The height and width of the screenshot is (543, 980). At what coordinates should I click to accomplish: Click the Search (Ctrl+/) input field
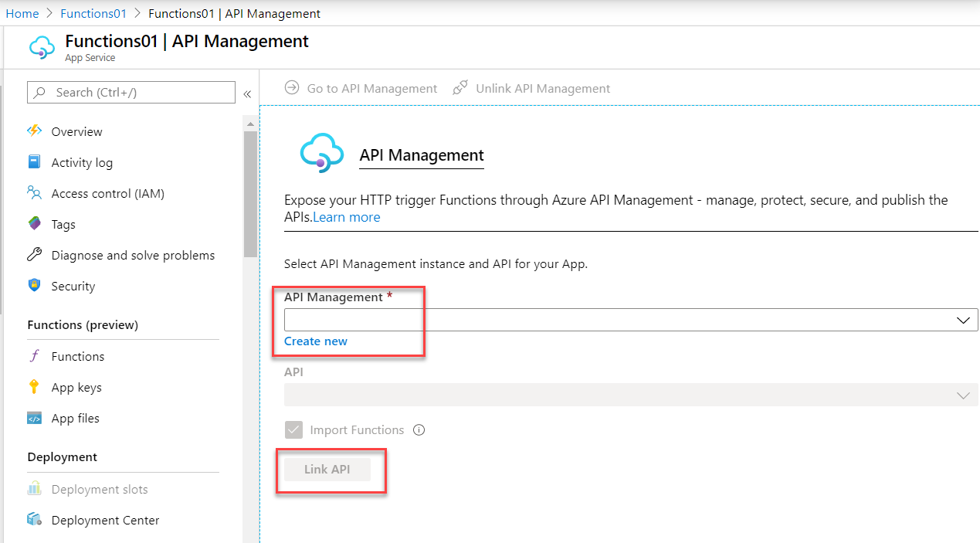coord(131,92)
